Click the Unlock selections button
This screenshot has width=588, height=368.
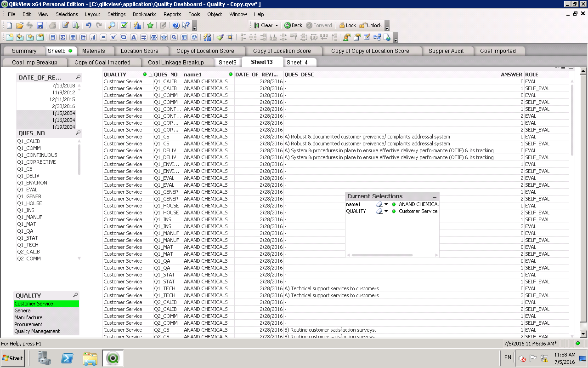pos(370,25)
